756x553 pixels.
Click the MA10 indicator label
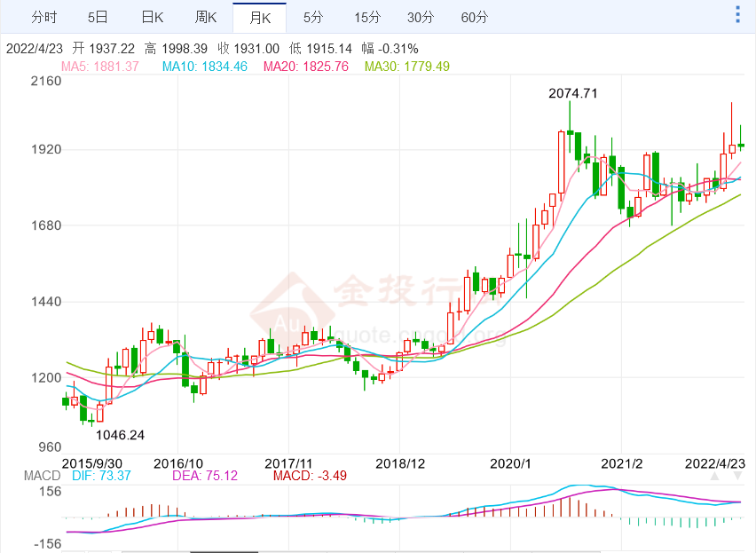tap(205, 67)
